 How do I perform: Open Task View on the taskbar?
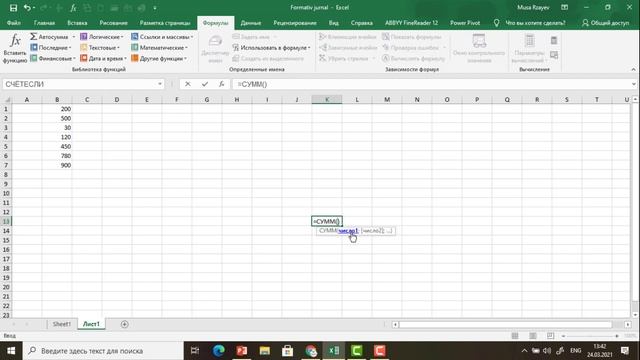pyautogui.click(x=195, y=351)
